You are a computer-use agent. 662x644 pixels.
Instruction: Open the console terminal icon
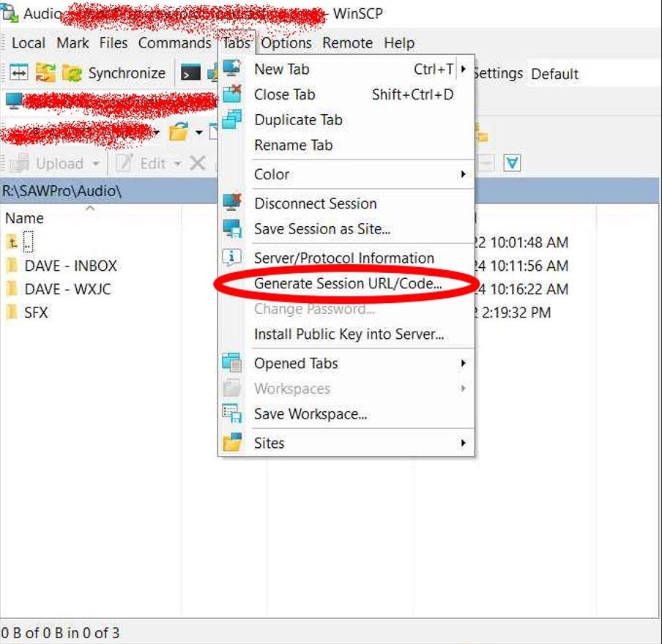[x=190, y=73]
